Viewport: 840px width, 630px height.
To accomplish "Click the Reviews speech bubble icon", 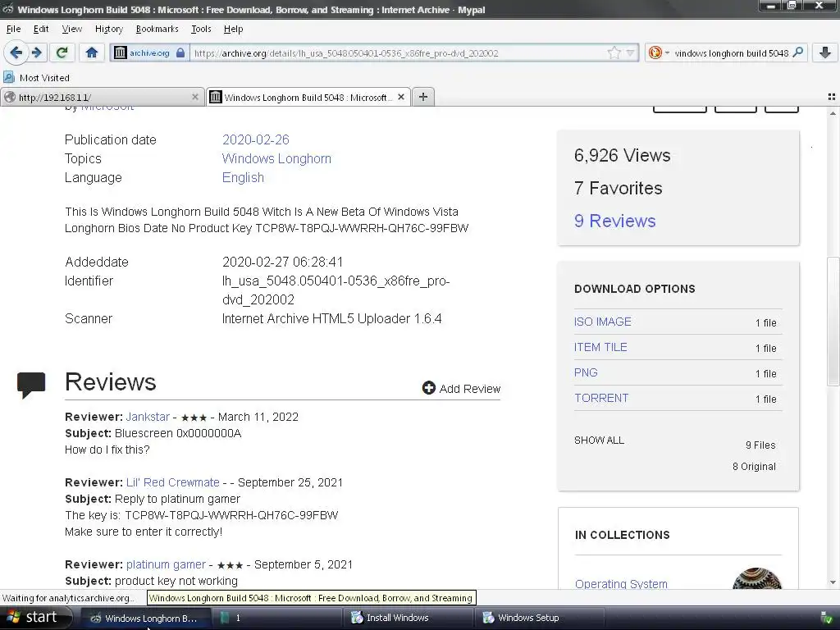I will point(31,386).
